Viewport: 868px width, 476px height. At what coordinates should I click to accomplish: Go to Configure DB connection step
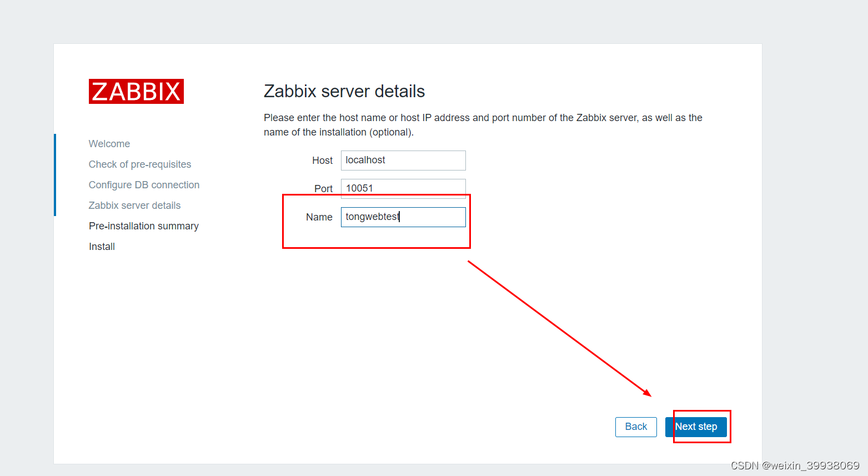144,185
